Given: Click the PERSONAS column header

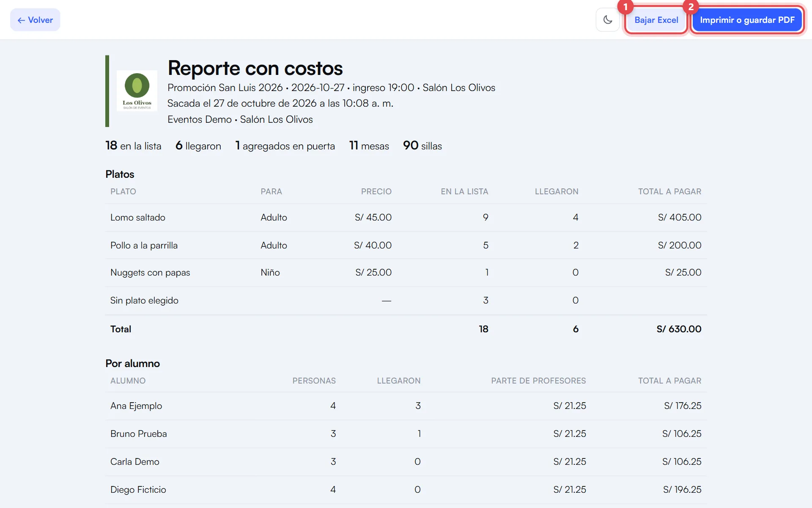Looking at the screenshot, I should pyautogui.click(x=314, y=381).
